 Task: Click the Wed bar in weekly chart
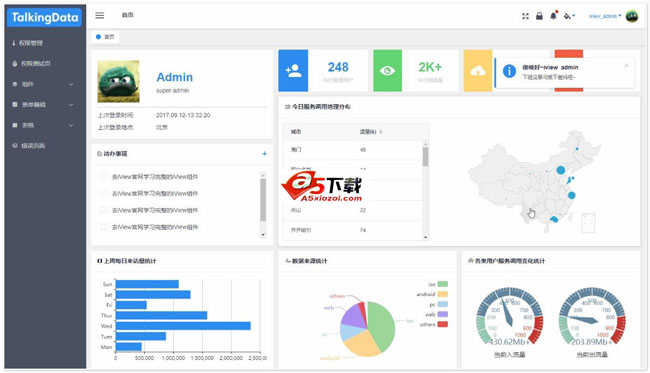[x=183, y=326]
